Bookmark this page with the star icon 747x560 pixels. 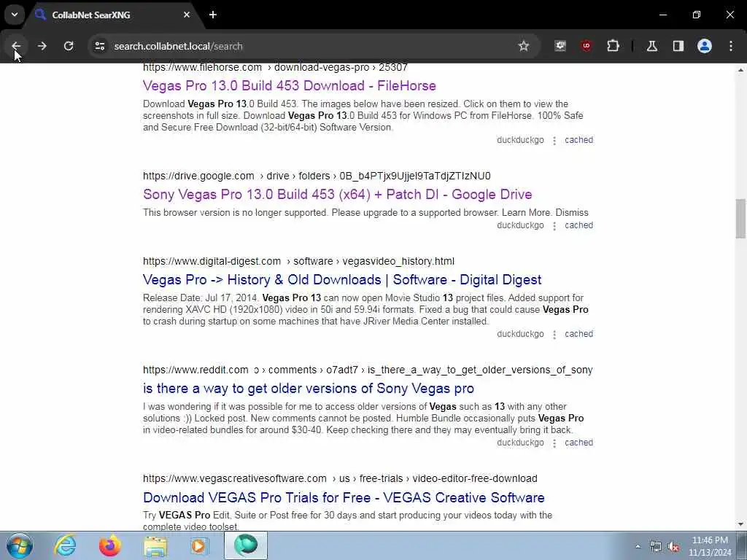(524, 46)
